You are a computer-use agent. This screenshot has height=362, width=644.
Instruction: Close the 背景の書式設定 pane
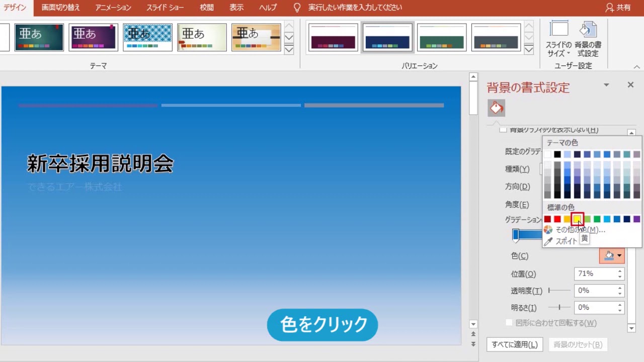click(x=630, y=85)
